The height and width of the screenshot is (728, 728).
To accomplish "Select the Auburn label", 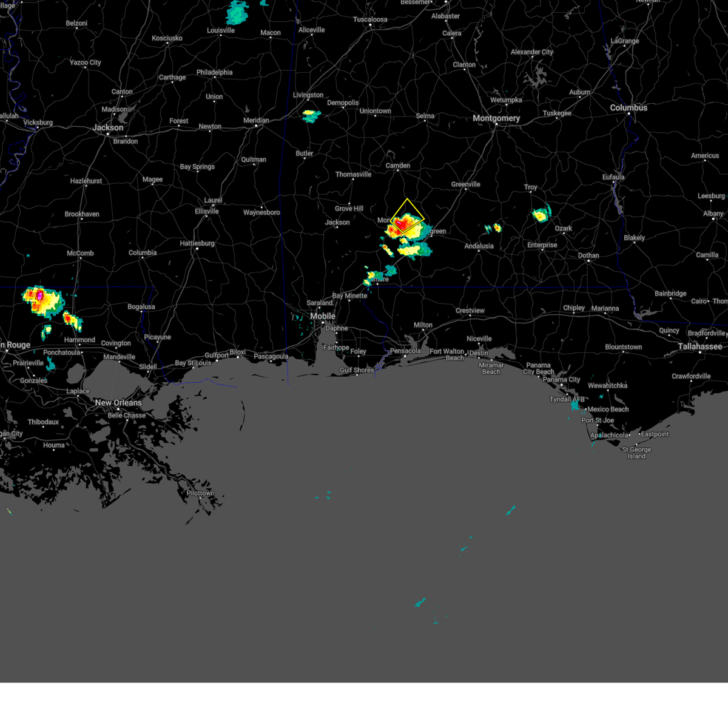I will click(579, 92).
